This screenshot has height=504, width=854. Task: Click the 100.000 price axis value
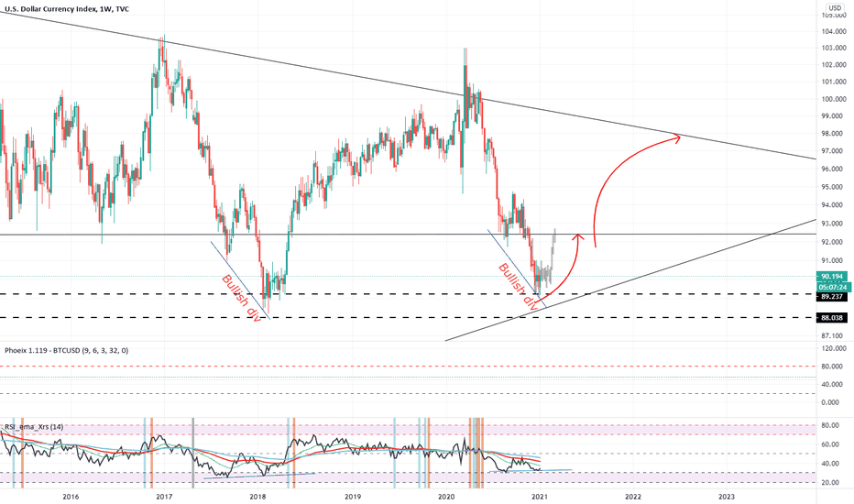coord(835,99)
